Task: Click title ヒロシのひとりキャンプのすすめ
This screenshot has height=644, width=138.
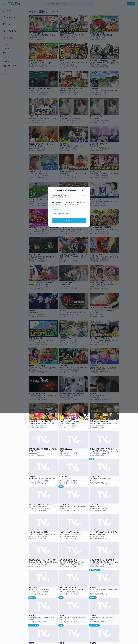Action: pyautogui.click(x=102, y=560)
